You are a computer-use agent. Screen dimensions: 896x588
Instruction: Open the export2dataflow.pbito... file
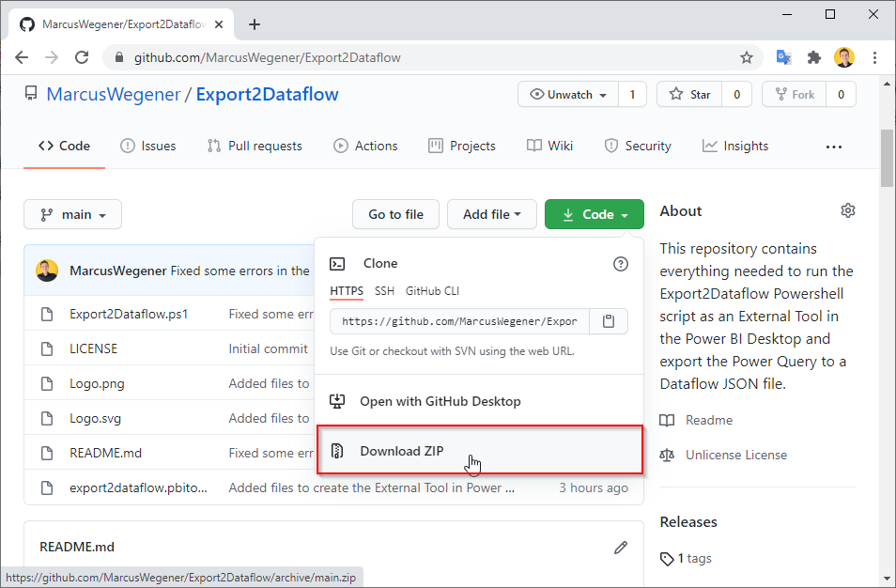coord(138,487)
